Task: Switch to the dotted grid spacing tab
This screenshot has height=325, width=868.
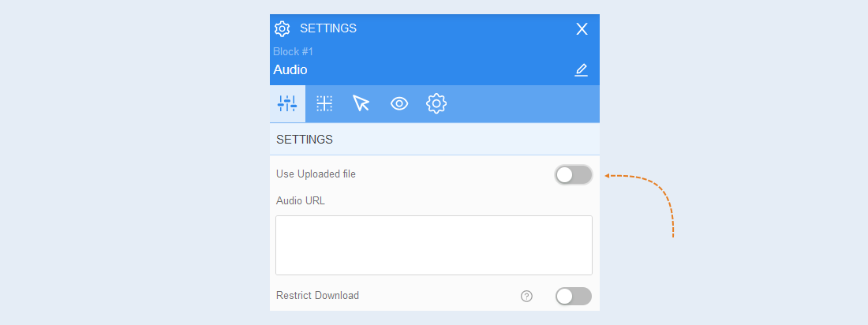Action: click(x=324, y=103)
